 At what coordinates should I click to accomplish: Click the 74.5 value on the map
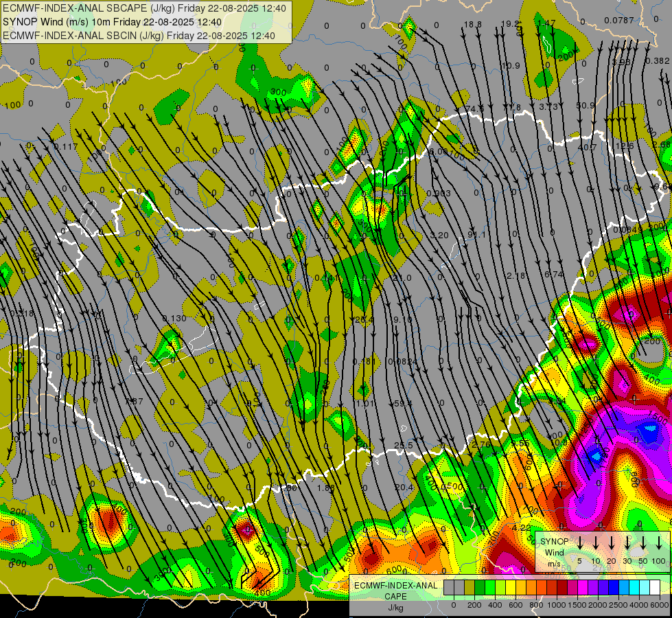(x=475, y=109)
